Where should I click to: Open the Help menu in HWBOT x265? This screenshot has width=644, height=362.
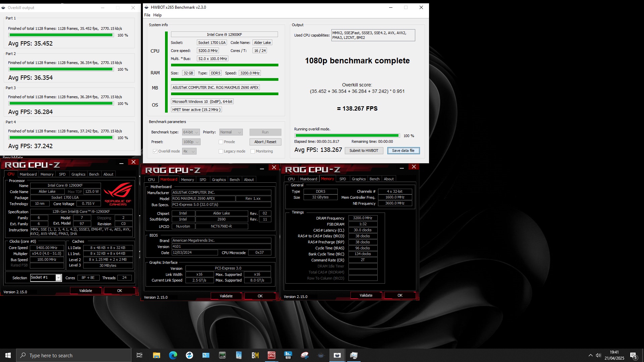157,15
